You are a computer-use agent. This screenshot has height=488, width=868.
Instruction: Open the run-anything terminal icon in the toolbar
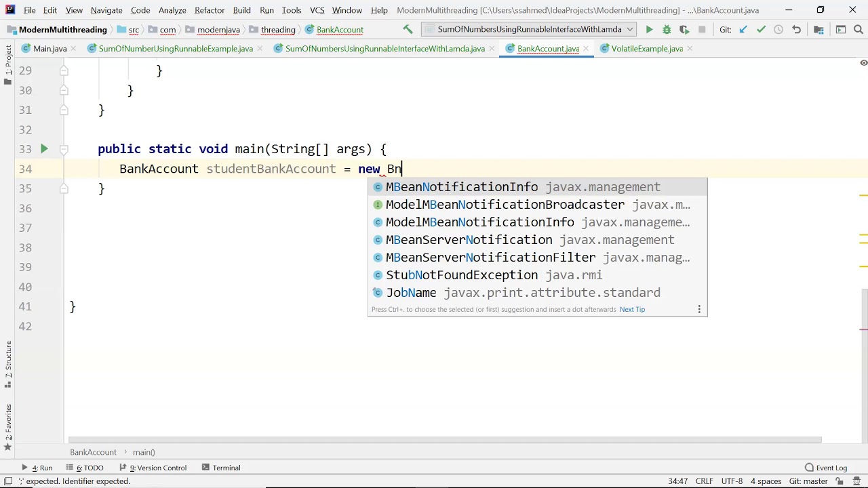click(841, 30)
